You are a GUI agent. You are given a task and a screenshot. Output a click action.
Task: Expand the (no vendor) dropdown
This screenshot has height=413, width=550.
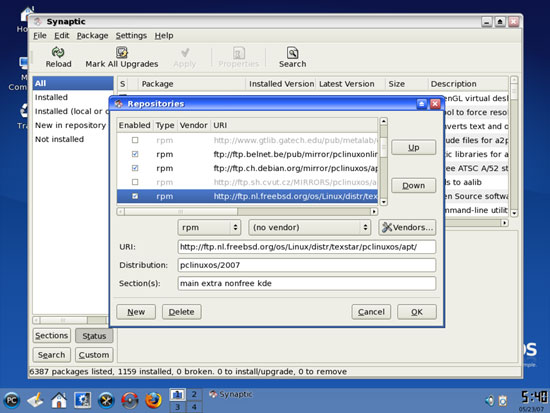(x=309, y=227)
